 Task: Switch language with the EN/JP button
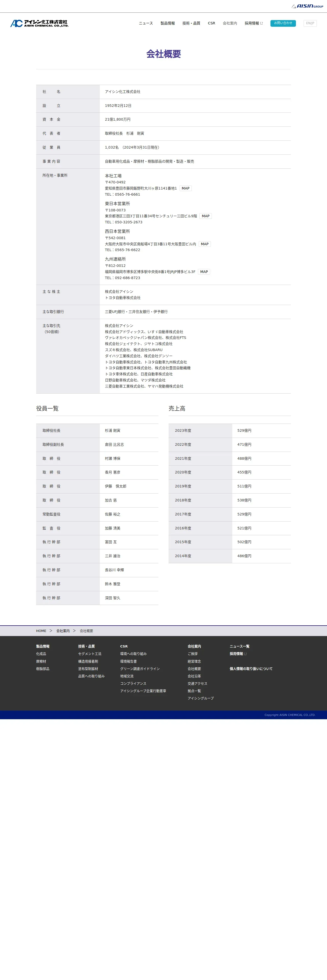pyautogui.click(x=310, y=23)
